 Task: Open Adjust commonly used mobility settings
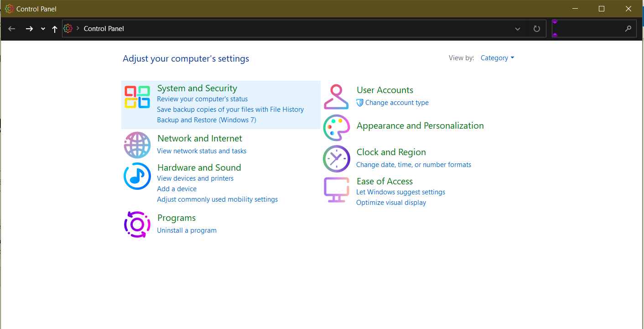pyautogui.click(x=218, y=199)
